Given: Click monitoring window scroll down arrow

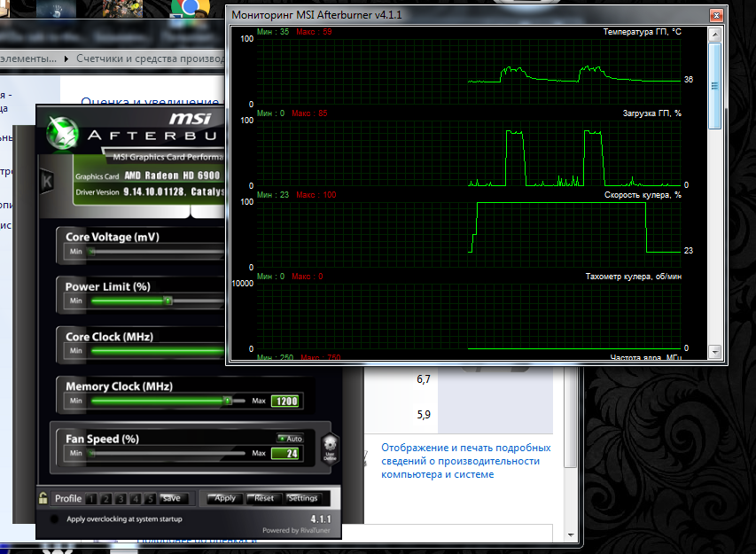Looking at the screenshot, I should pos(715,352).
